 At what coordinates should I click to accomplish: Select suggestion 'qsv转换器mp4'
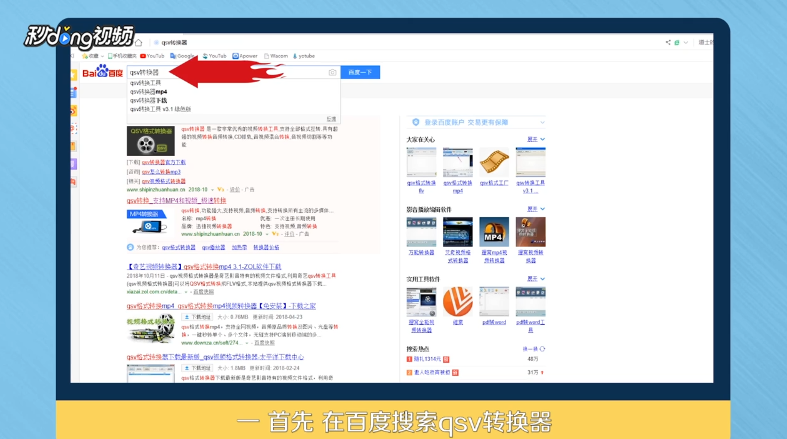pyautogui.click(x=149, y=92)
